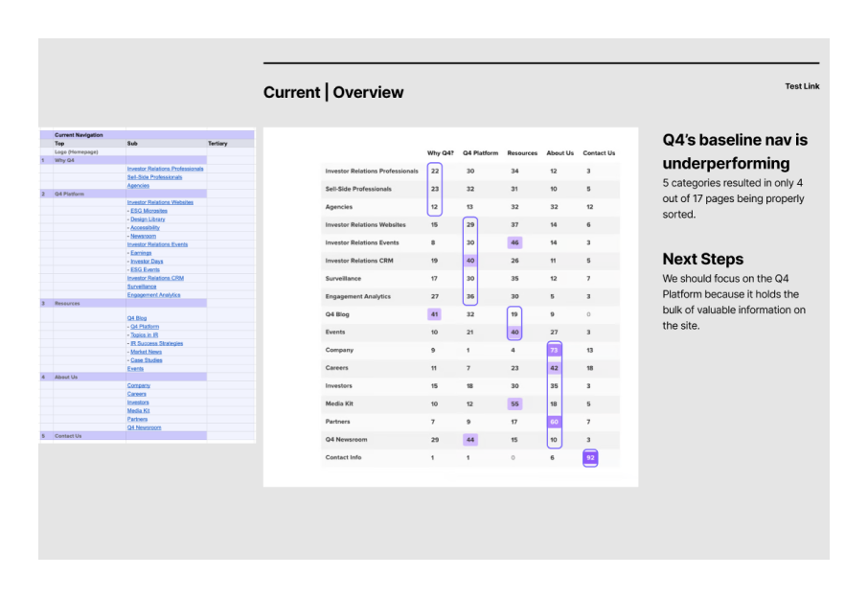868x598 pixels.
Task: Open the Engagement Analytics link
Action: tap(153, 295)
